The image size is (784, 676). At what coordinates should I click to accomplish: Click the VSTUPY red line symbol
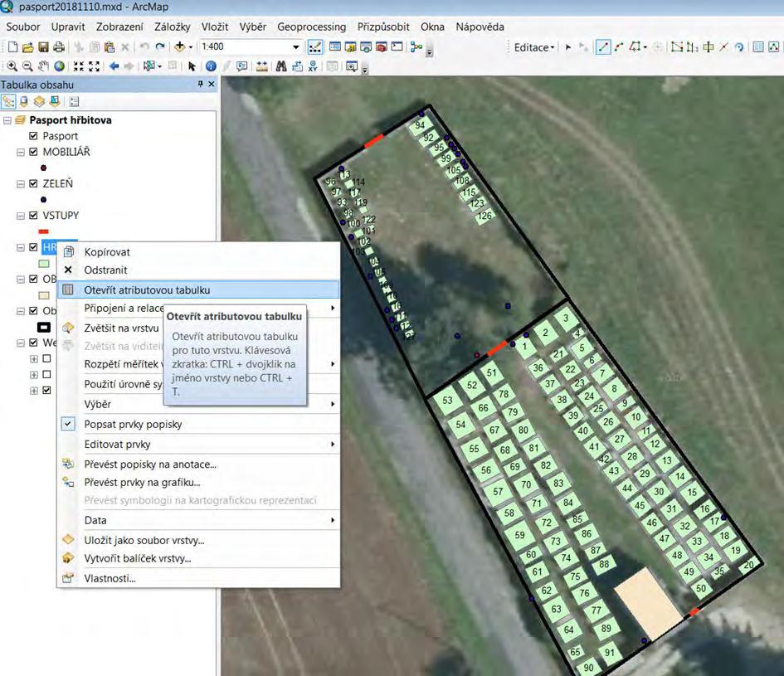click(43, 231)
